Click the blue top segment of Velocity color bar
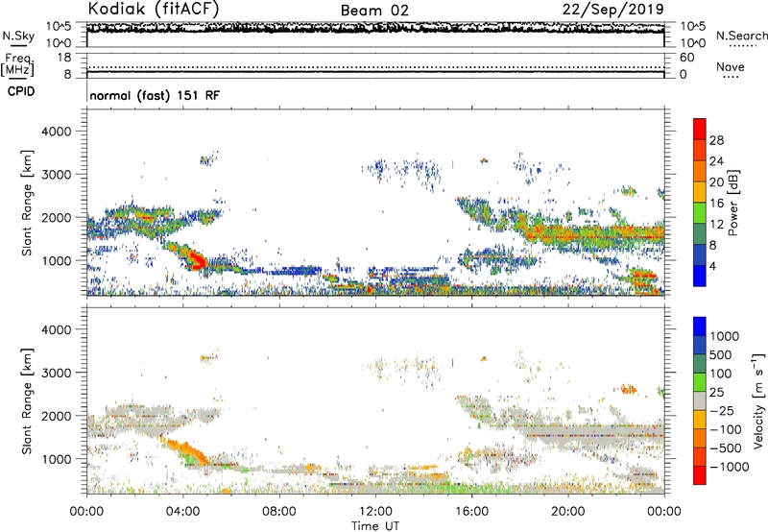 click(x=700, y=326)
